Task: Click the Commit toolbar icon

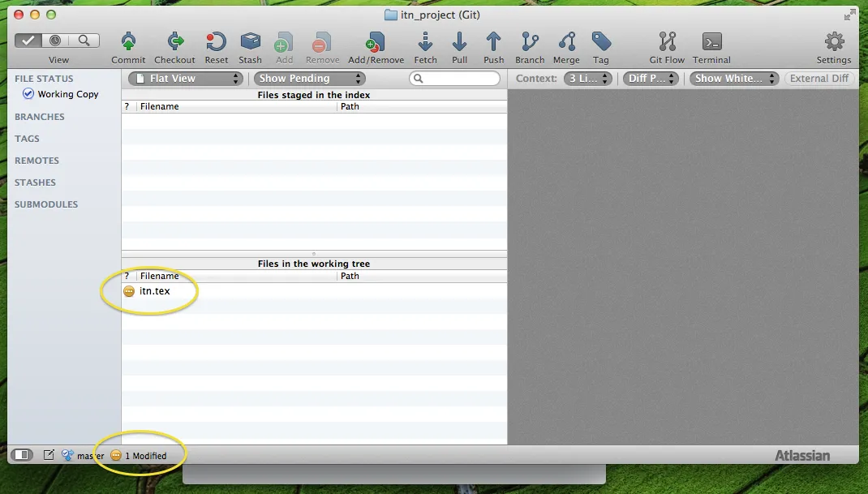Action: (x=128, y=42)
